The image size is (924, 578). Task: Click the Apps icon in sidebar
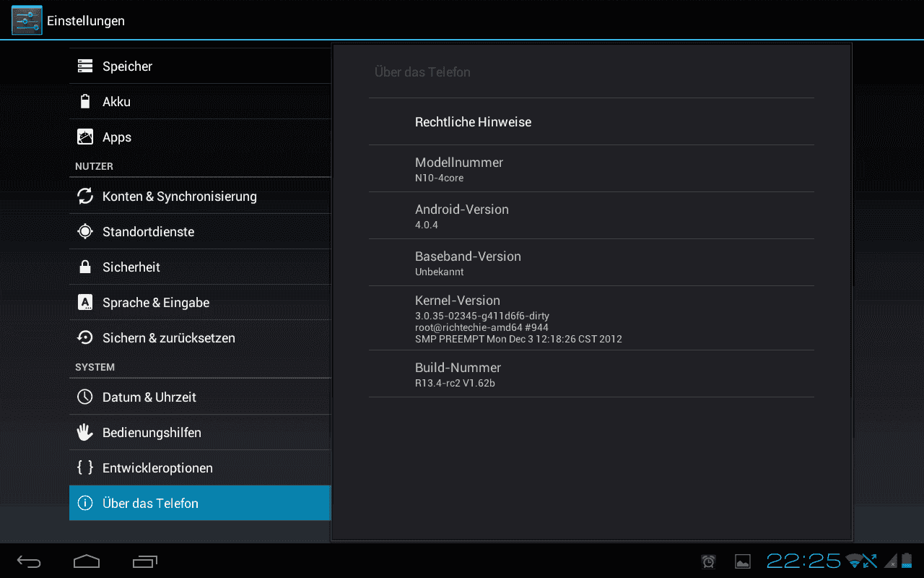pyautogui.click(x=85, y=137)
